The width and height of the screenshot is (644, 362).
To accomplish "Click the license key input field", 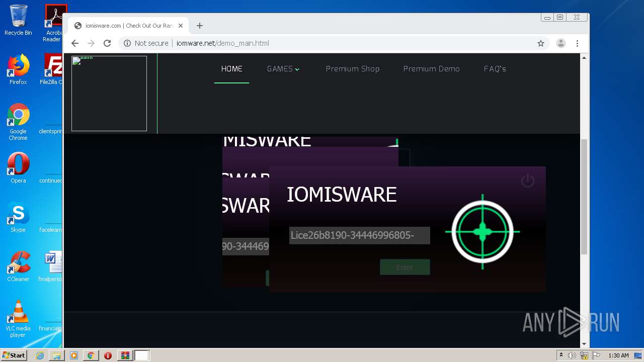I will (x=360, y=235).
